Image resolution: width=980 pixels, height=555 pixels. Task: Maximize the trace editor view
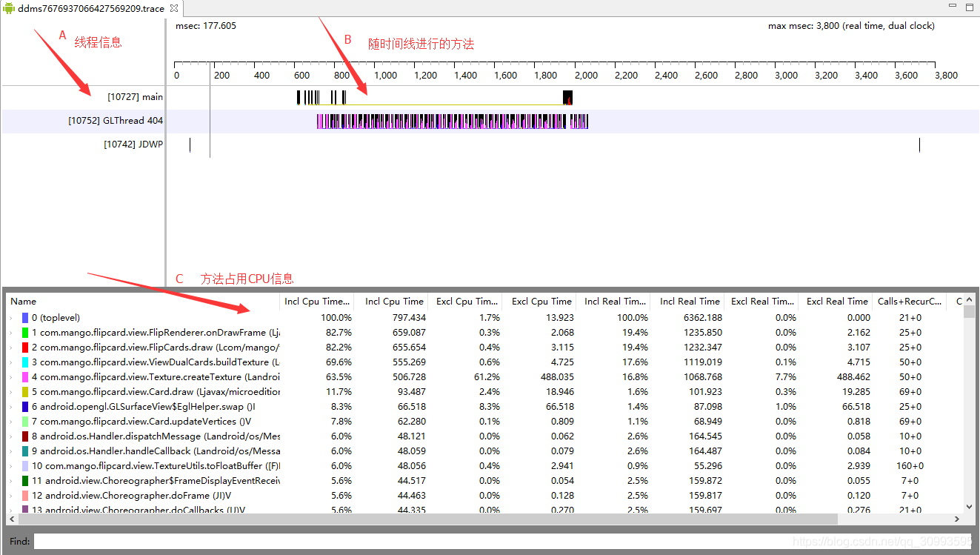(x=969, y=7)
